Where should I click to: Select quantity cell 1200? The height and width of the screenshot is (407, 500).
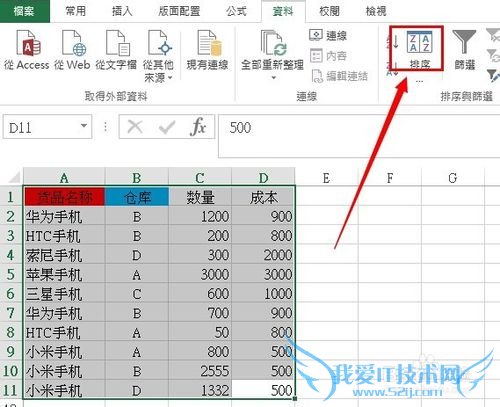tap(200, 216)
